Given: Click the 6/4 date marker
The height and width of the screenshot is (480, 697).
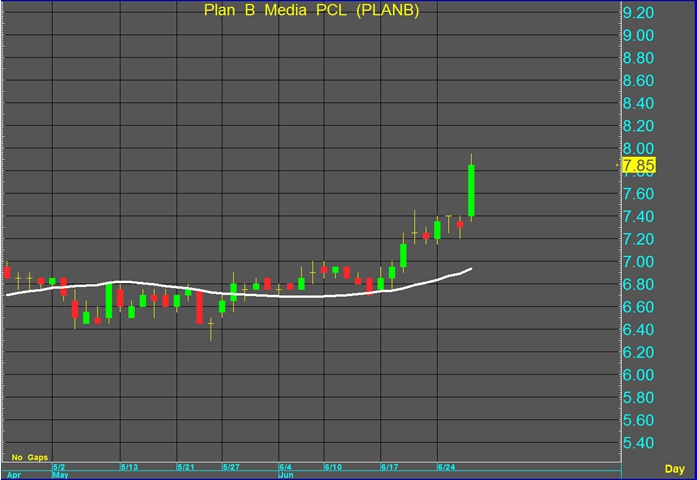Looking at the screenshot, I should coord(286,467).
